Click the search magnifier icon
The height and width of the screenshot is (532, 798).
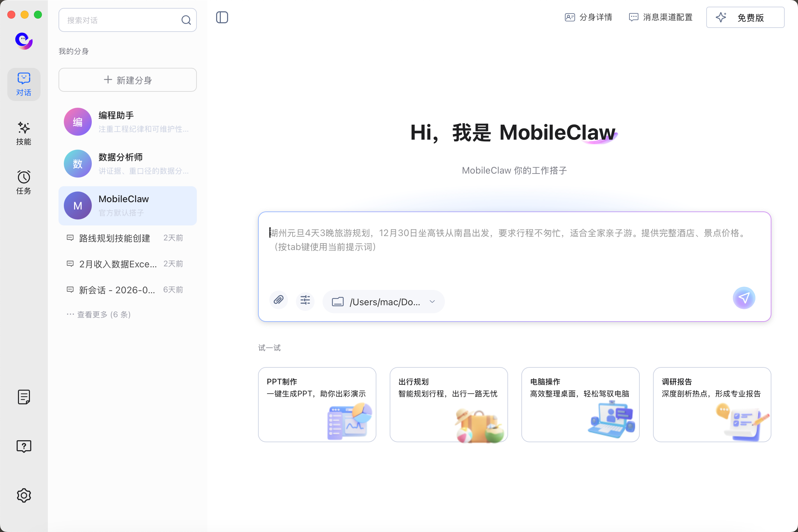186,20
